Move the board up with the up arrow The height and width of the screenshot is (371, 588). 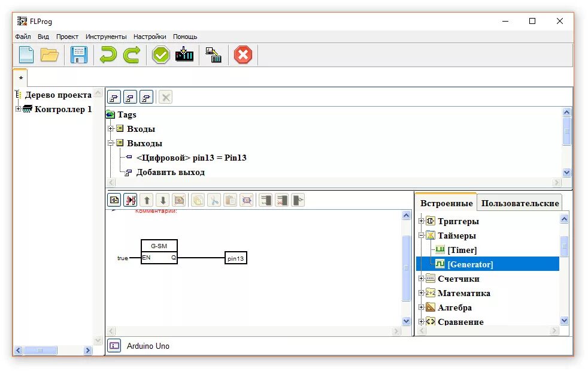pos(147,200)
